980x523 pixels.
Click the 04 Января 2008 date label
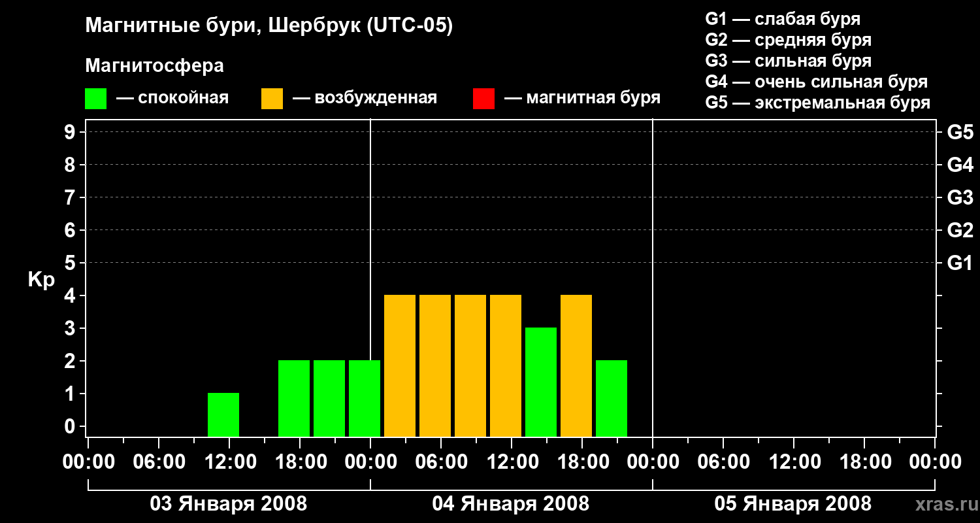[511, 503]
